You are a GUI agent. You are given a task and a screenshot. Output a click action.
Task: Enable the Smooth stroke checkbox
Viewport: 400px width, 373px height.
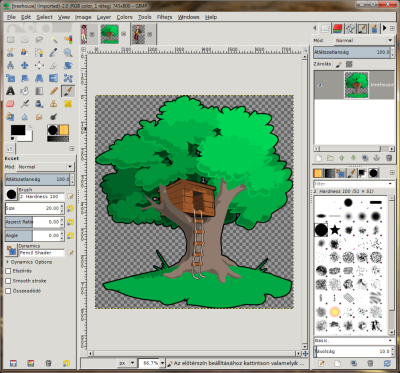(x=8, y=281)
